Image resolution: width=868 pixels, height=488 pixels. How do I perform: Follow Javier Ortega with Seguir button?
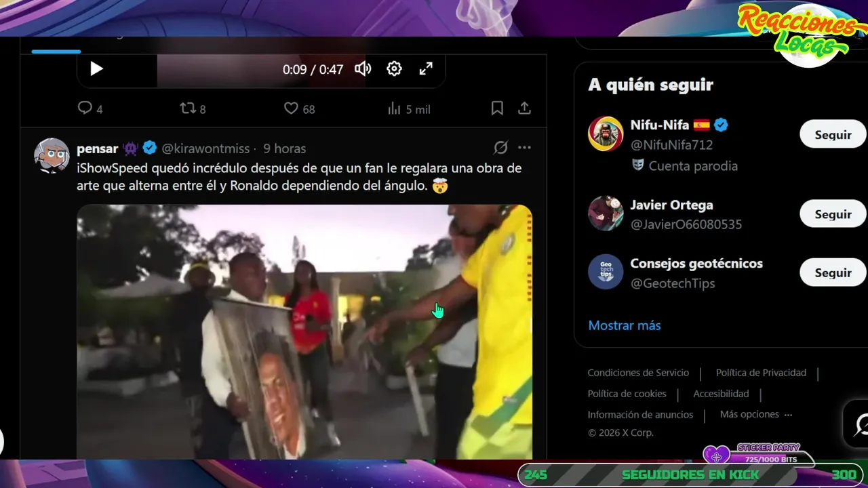pyautogui.click(x=833, y=213)
